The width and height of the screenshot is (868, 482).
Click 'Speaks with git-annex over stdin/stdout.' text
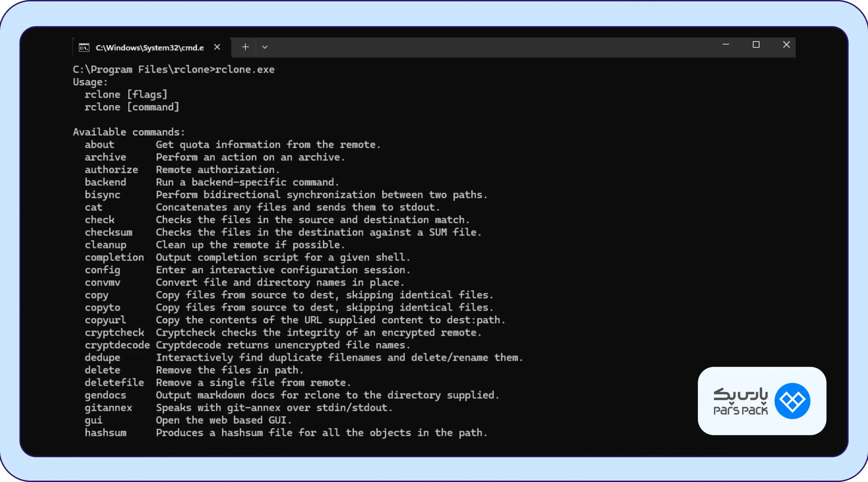coord(274,408)
